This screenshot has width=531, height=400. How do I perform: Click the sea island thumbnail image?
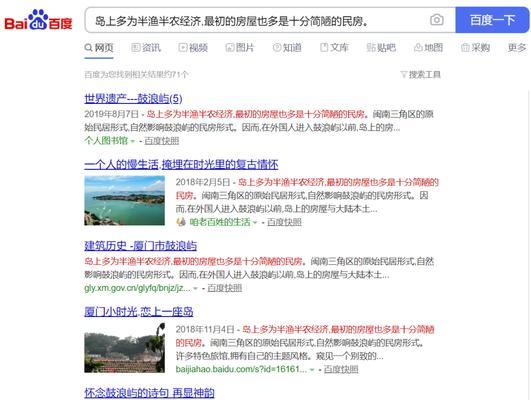125,201
